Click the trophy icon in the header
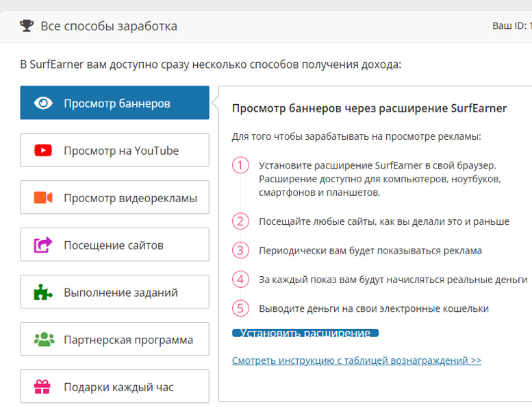Viewport: 532px width, 418px height. (x=27, y=26)
